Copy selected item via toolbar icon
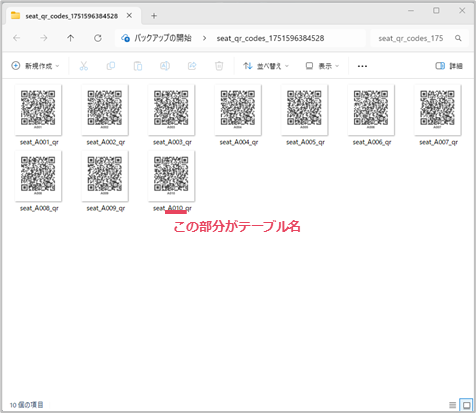Screen dimensions: 476x413 click(111, 66)
